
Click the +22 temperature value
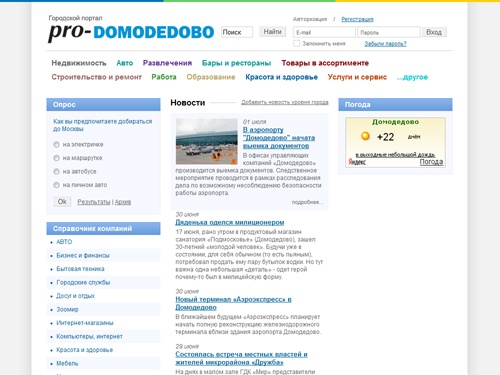(385, 137)
